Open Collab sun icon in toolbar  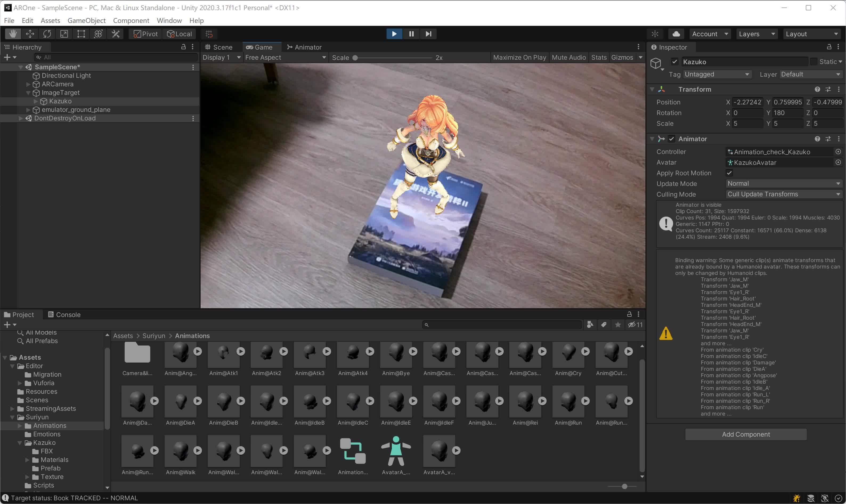coord(655,34)
